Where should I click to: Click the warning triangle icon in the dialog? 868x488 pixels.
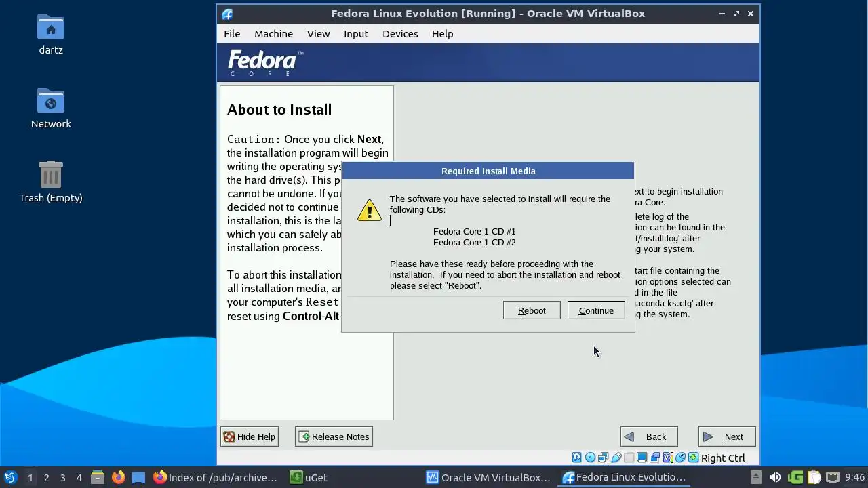pyautogui.click(x=370, y=210)
